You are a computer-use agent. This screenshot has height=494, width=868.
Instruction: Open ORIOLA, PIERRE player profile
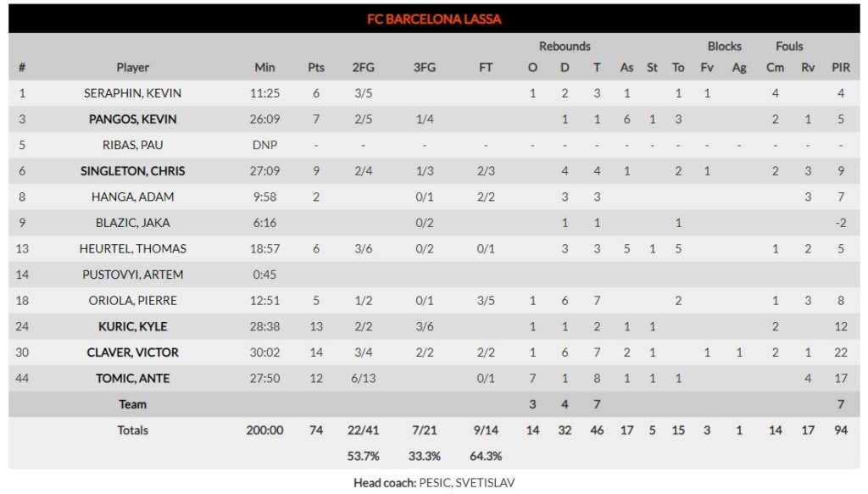coord(132,301)
